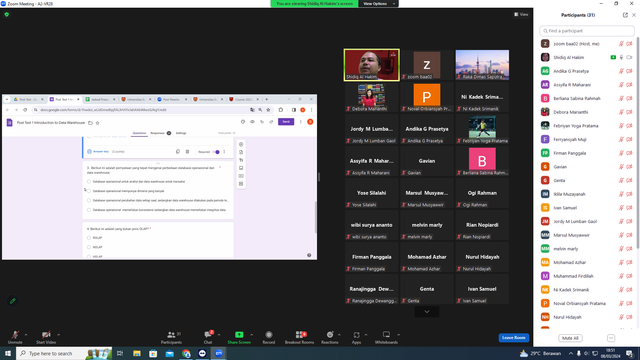This screenshot has width=640, height=360.
Task: Open Windows Start menu
Action: tap(8, 353)
